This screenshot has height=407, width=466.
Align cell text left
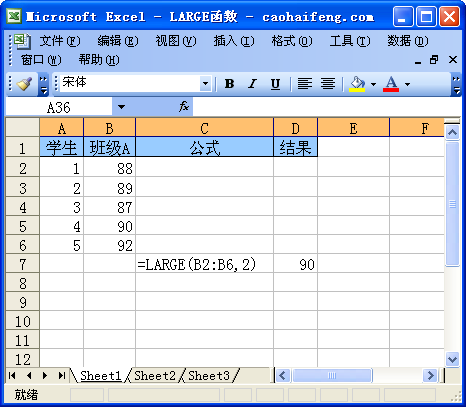pyautogui.click(x=305, y=84)
